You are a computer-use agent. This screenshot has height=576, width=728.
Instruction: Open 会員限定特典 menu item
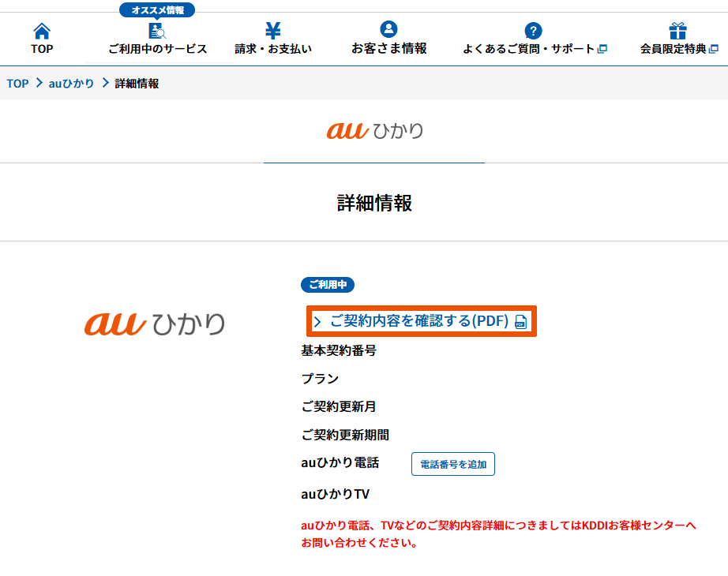[x=674, y=49]
